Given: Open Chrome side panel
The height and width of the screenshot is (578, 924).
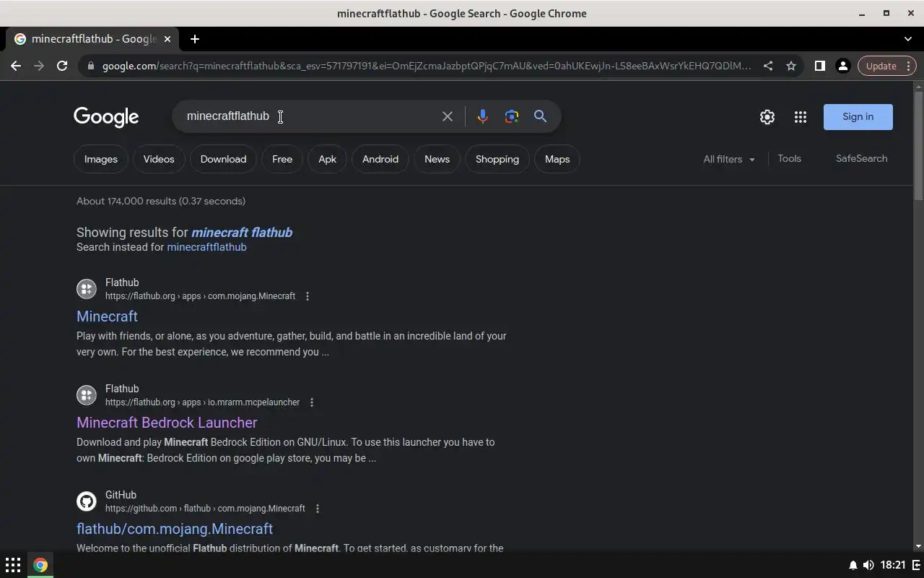Looking at the screenshot, I should (x=819, y=66).
